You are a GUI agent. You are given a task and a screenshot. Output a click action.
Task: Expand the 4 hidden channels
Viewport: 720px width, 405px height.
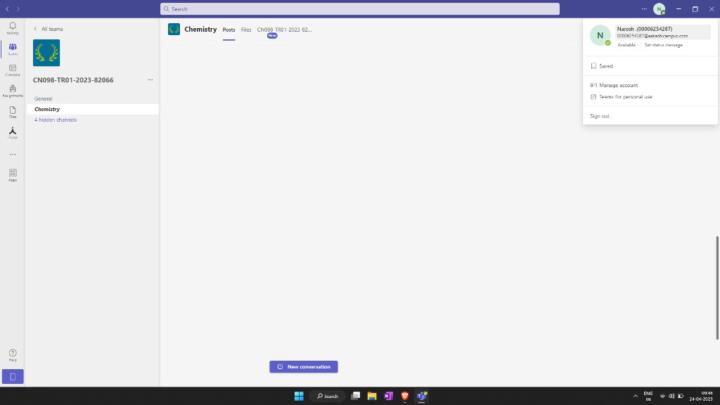56,120
